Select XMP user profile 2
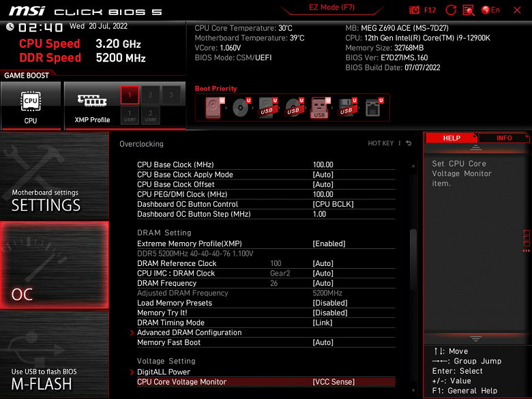The image size is (532, 399). 150,115
